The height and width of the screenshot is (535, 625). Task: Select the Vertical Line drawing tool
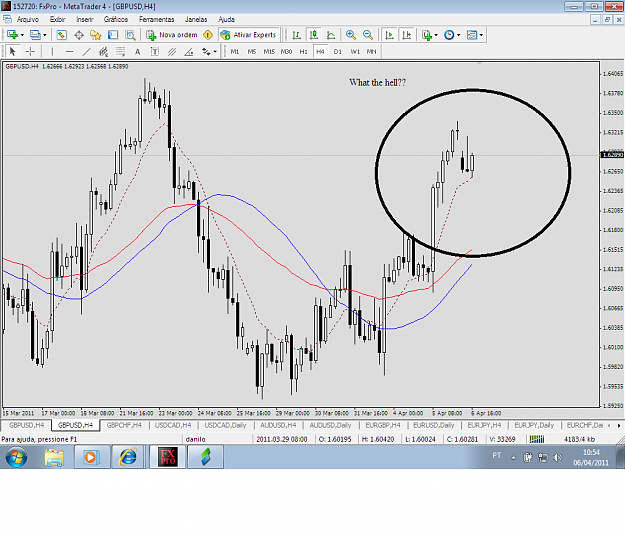(52, 51)
